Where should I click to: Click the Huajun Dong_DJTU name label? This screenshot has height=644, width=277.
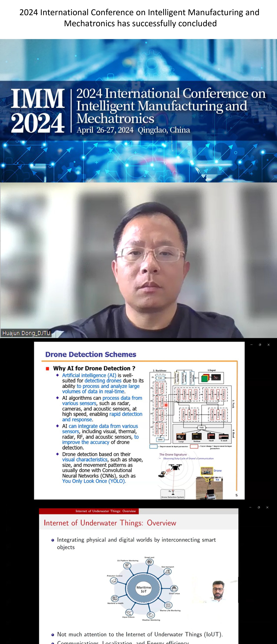26,333
